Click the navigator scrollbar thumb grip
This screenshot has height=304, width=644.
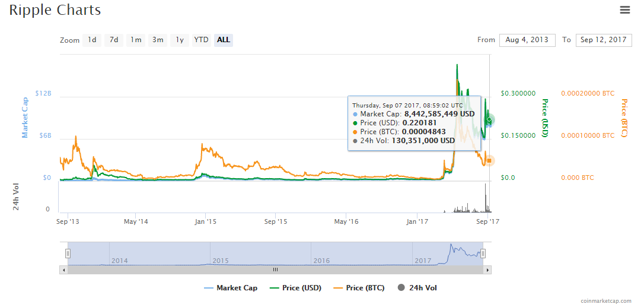click(x=276, y=270)
